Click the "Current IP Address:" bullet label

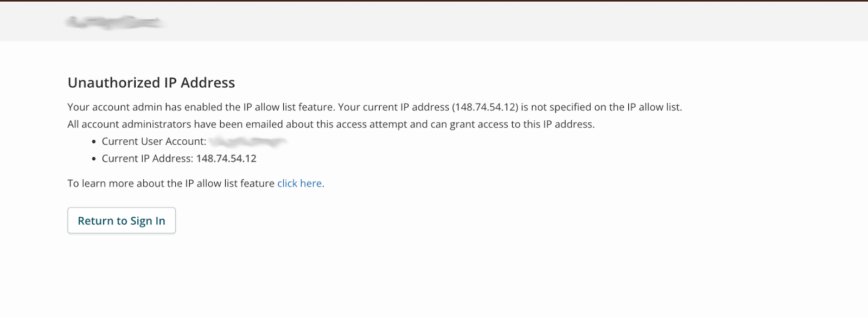(147, 159)
